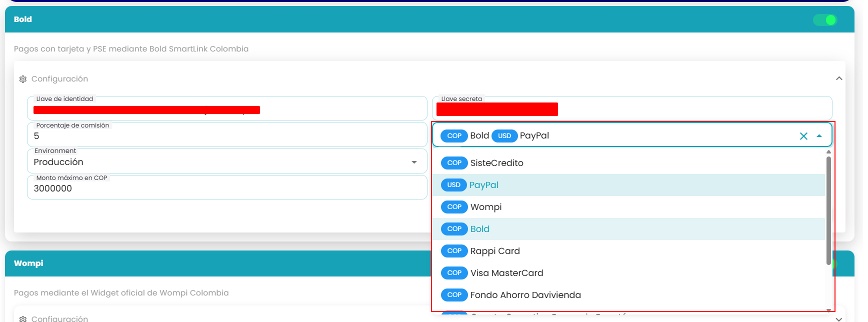The width and height of the screenshot is (868, 322).
Task: Click the COP badge beside Wompi option
Action: point(454,207)
